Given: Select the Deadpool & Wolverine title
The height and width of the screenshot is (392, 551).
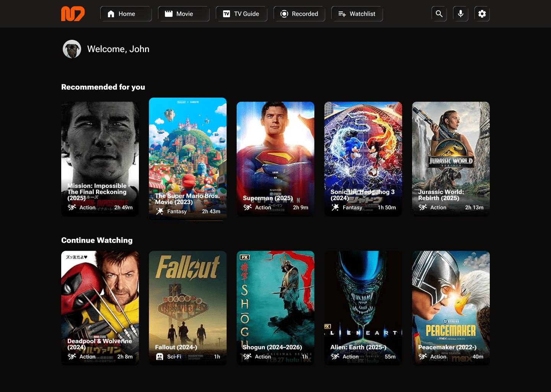Looking at the screenshot, I should pyautogui.click(x=99, y=344).
